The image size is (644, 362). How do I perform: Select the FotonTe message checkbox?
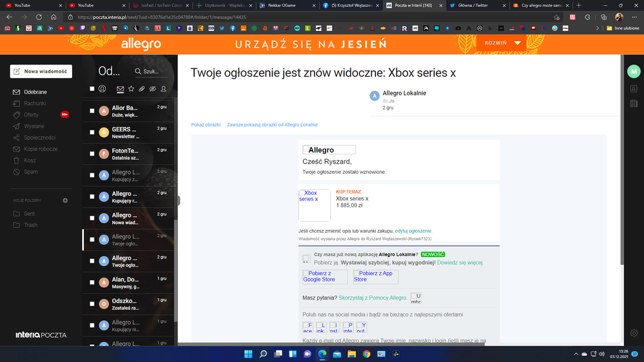coord(92,153)
